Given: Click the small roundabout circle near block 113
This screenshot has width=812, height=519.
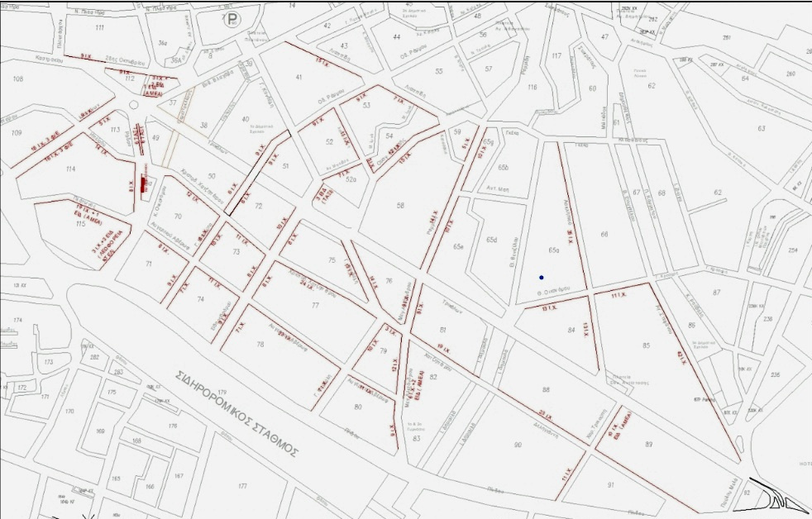Looking at the screenshot, I should 134,107.
